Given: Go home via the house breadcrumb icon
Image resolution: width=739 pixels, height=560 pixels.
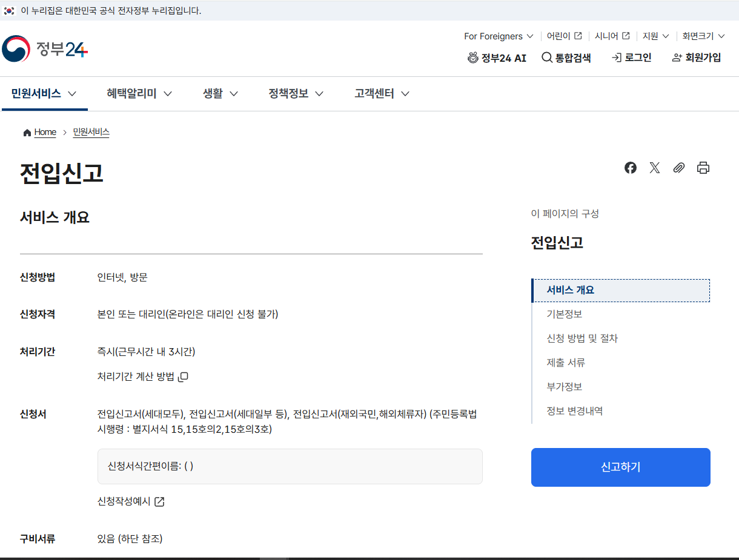Looking at the screenshot, I should pyautogui.click(x=27, y=132).
